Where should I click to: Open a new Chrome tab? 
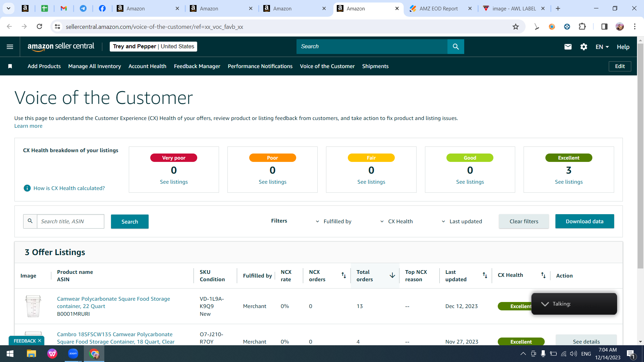[558, 8]
